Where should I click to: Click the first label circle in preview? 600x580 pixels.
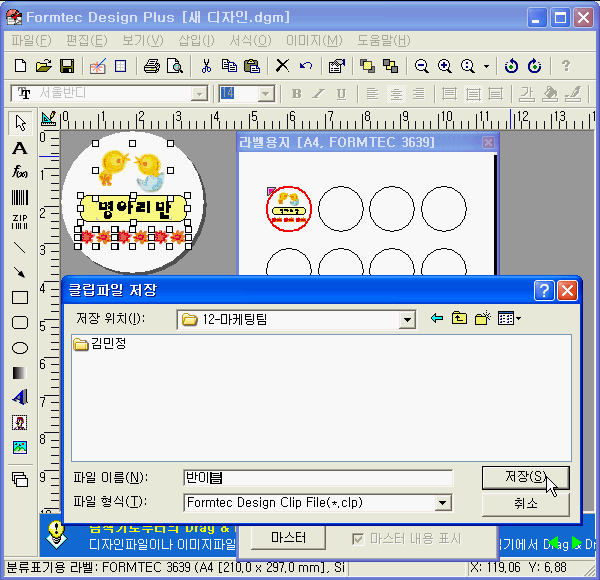[289, 209]
